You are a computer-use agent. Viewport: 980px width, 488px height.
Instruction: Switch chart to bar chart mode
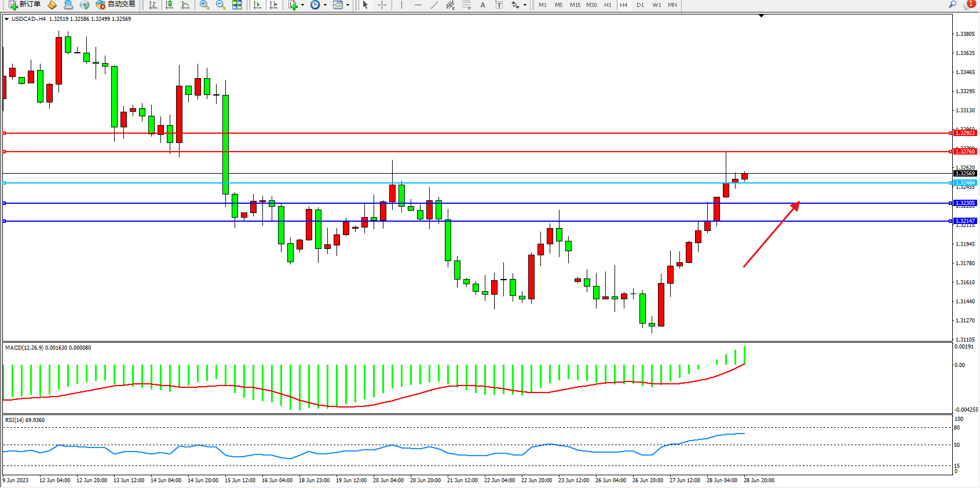(153, 5)
